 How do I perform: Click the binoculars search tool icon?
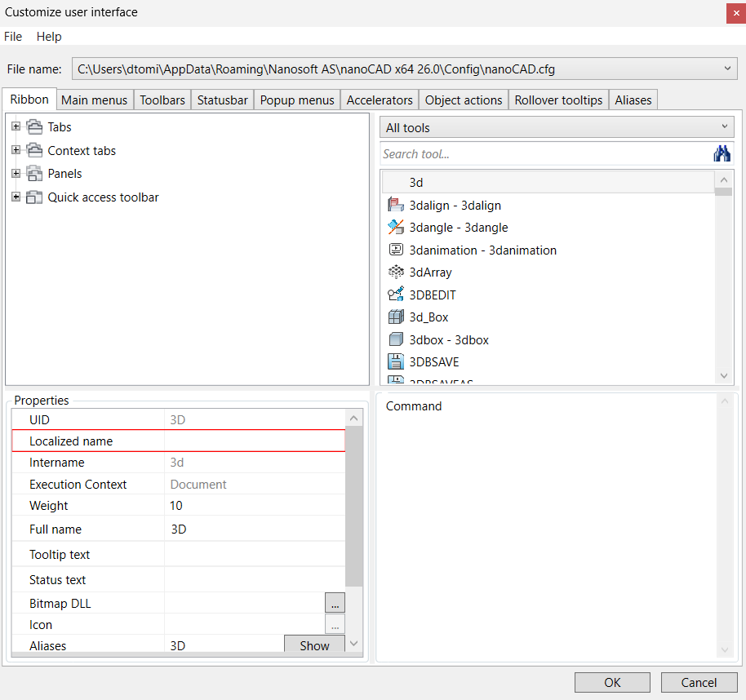click(722, 153)
